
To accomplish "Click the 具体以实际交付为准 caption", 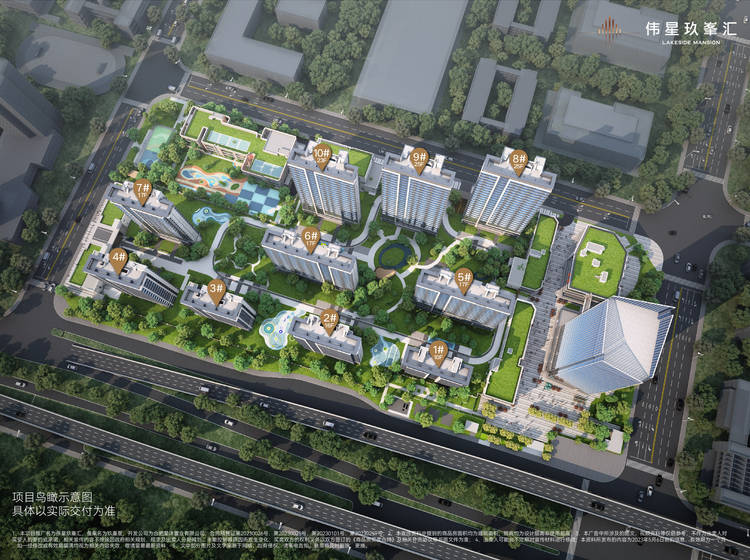I will click(x=64, y=511).
